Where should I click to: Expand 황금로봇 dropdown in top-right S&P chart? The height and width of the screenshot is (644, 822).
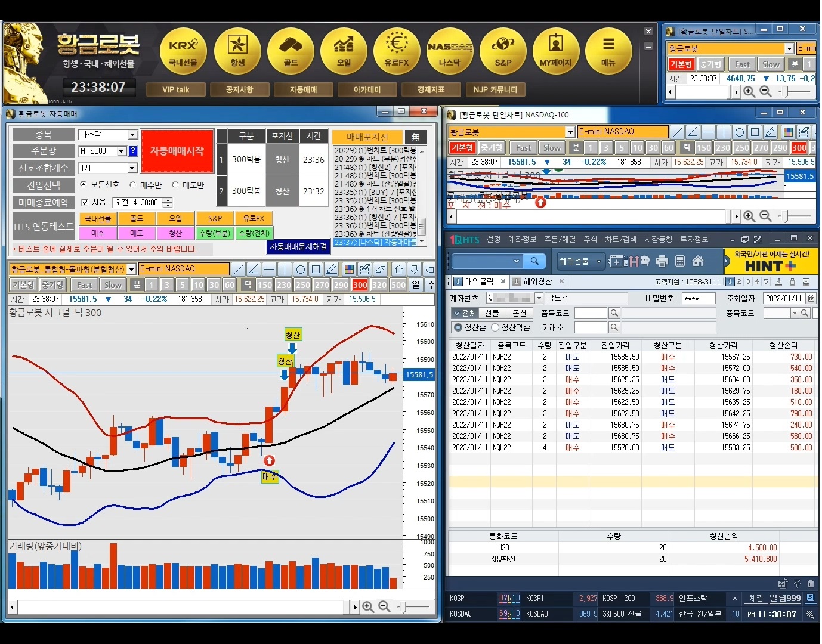tap(789, 48)
